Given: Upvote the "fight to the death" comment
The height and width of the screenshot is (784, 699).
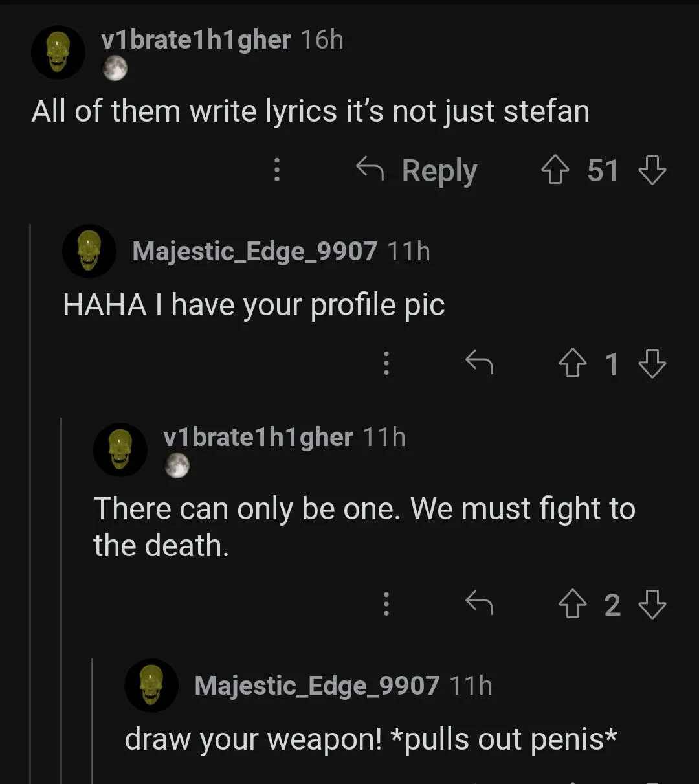Looking at the screenshot, I should (x=571, y=605).
